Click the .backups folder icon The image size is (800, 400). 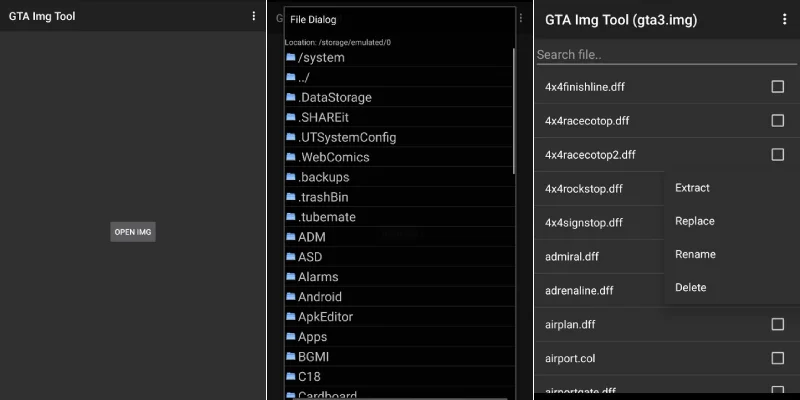point(291,177)
